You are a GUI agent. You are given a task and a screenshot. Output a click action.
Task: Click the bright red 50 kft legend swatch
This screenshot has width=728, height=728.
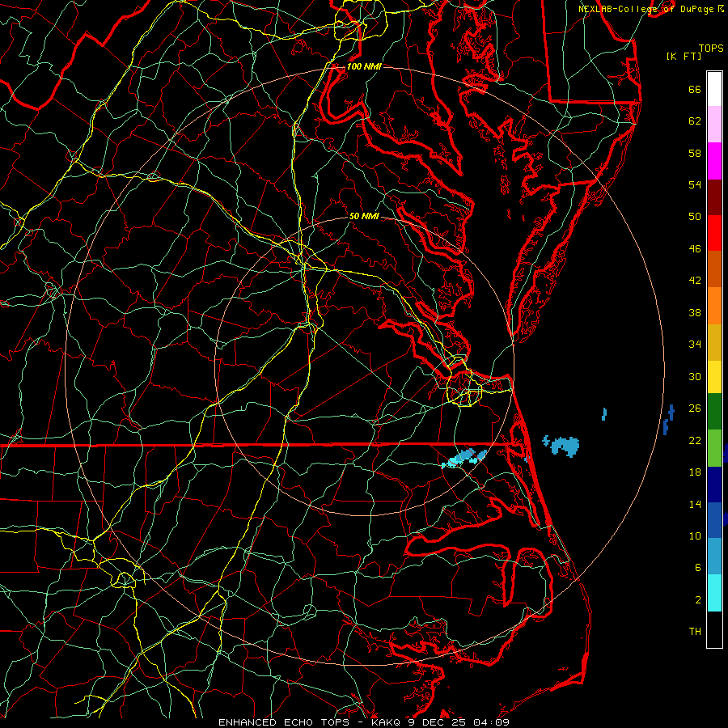714,233
